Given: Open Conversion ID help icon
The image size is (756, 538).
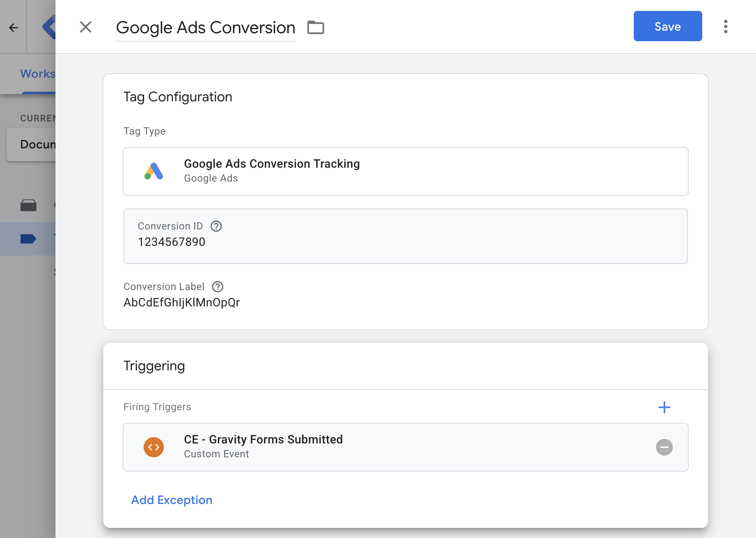Looking at the screenshot, I should pos(216,226).
